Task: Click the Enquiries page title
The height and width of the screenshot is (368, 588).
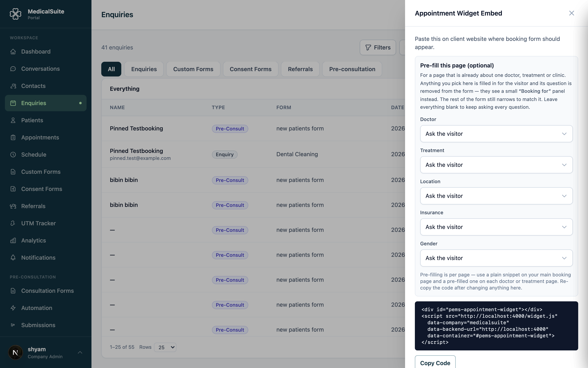Action: (117, 15)
